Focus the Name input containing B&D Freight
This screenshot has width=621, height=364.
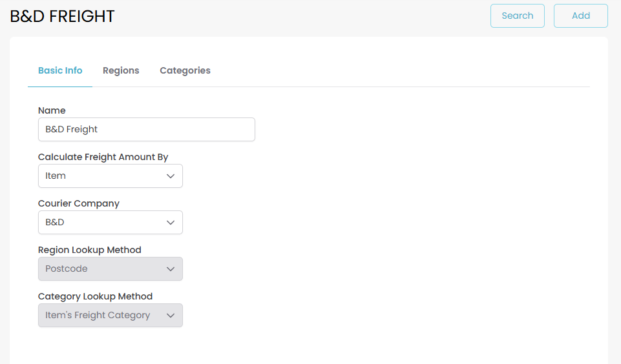click(x=146, y=129)
